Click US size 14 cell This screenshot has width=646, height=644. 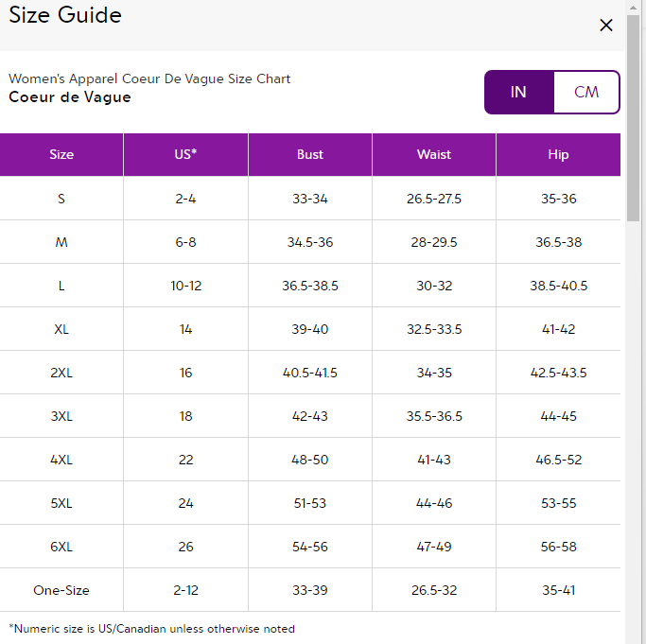(185, 329)
